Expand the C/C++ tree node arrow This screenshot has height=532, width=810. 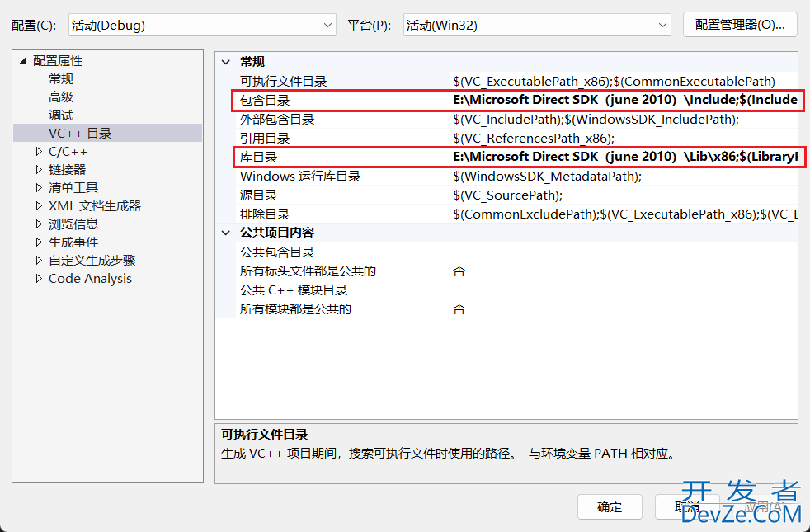pos(39,151)
